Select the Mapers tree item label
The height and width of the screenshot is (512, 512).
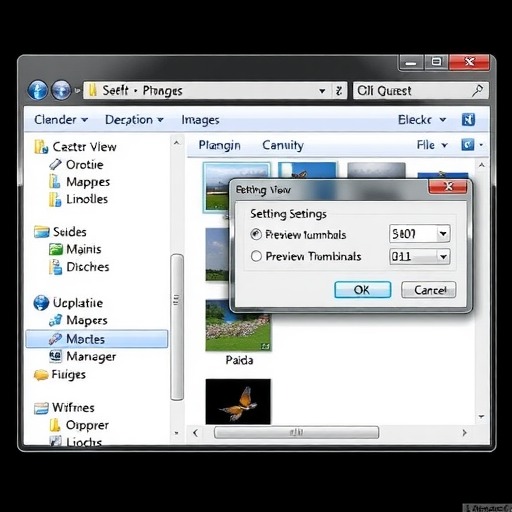tap(87, 321)
